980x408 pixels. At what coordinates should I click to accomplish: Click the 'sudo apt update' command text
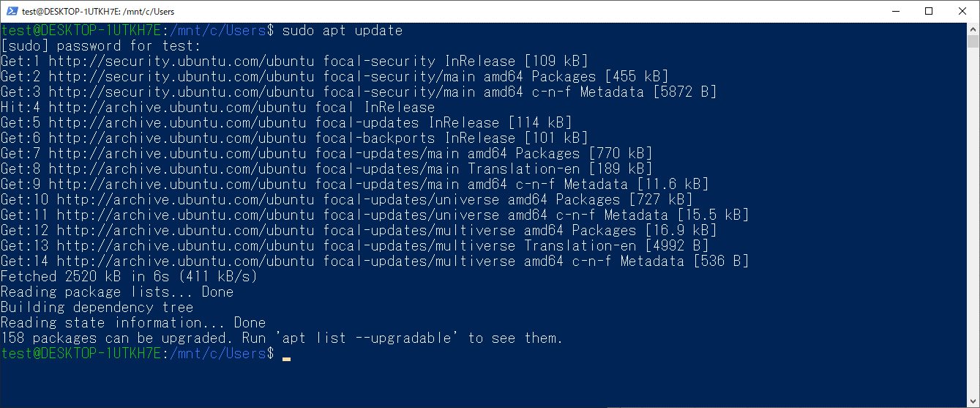pos(342,31)
